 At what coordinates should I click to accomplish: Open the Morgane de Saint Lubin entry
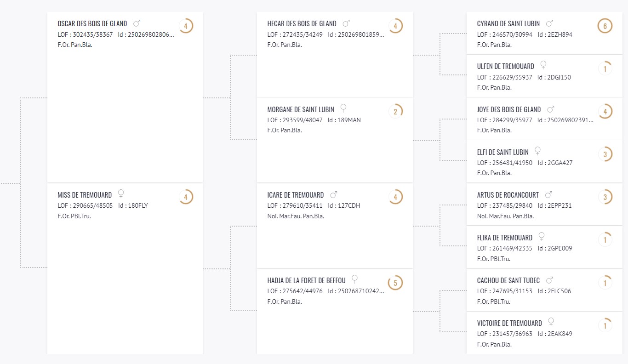click(301, 109)
